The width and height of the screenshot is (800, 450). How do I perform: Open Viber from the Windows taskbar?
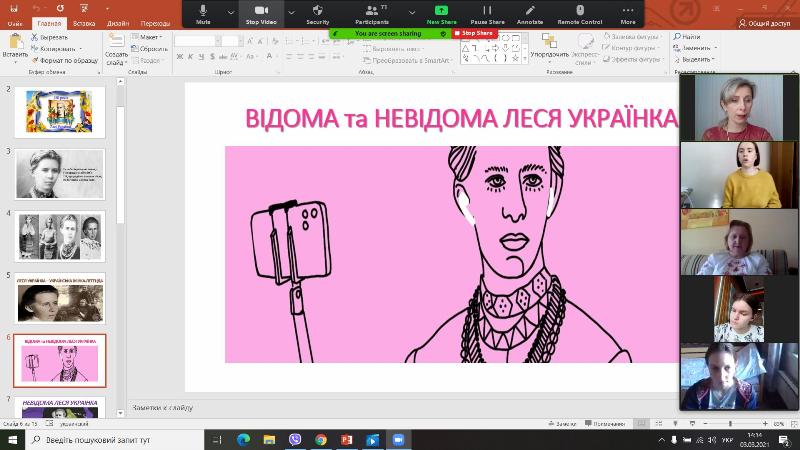[295, 439]
